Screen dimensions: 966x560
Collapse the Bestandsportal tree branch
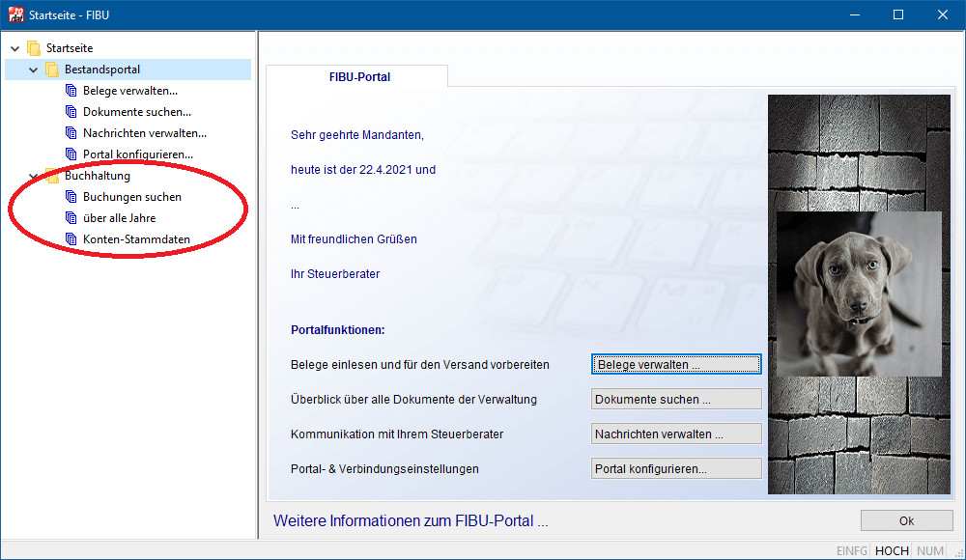point(33,70)
